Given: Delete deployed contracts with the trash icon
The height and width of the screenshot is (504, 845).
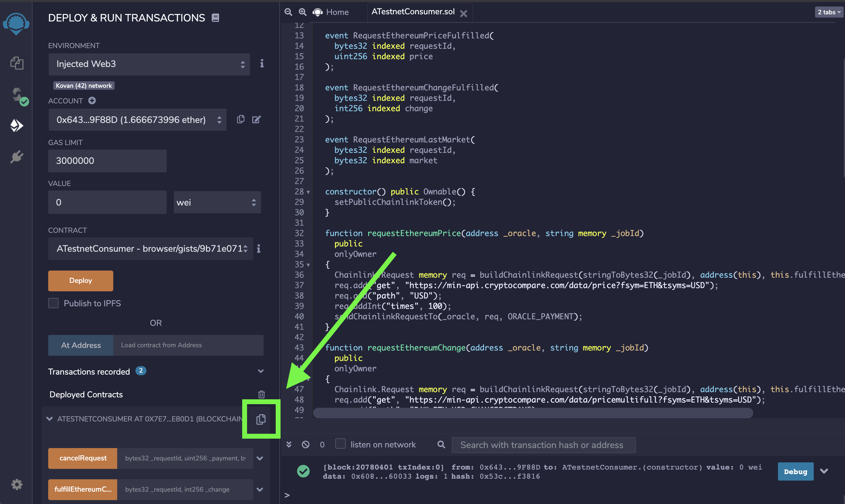Looking at the screenshot, I should click(261, 394).
